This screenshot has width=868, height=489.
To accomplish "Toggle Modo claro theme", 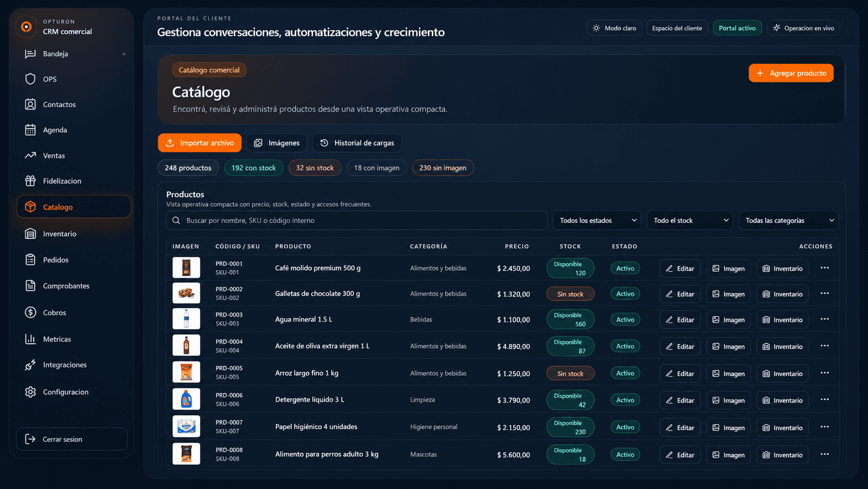I will pyautogui.click(x=614, y=28).
